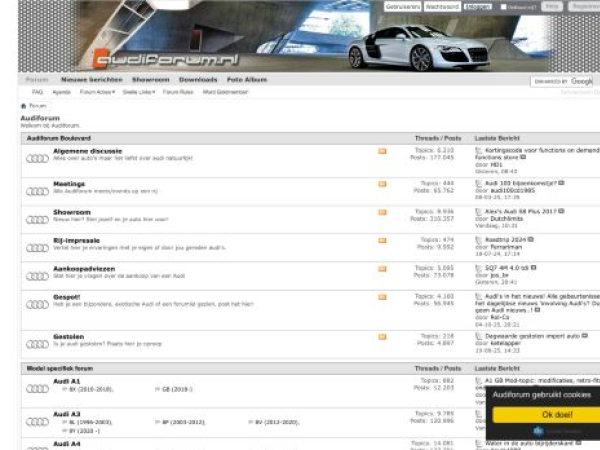The height and width of the screenshot is (450, 600).
Task: Open last poster audi100cd1985 profile link
Action: [x=512, y=191]
